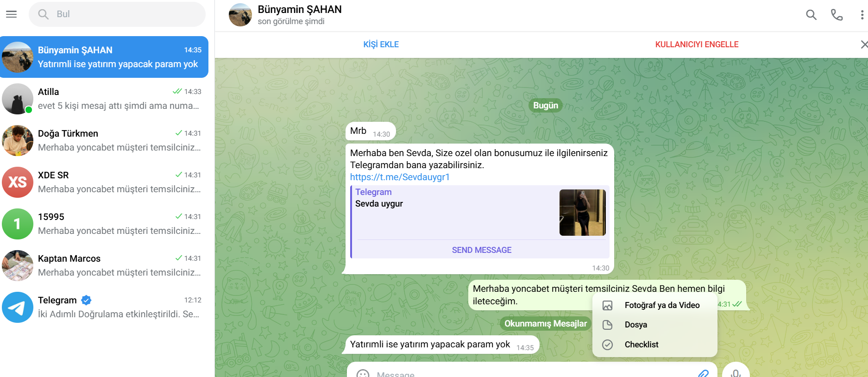The width and height of the screenshot is (868, 377).
Task: Click the Telegram title in link preview
Action: click(x=373, y=192)
